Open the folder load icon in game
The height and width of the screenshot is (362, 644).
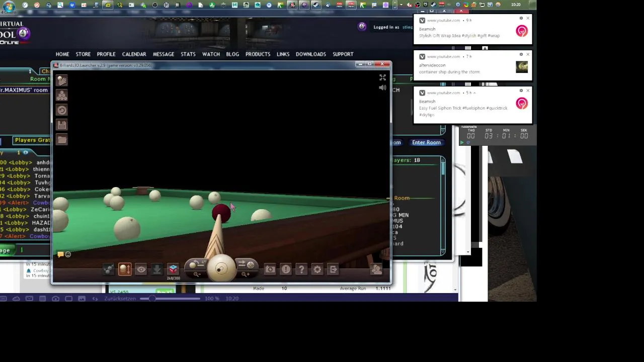(x=62, y=140)
